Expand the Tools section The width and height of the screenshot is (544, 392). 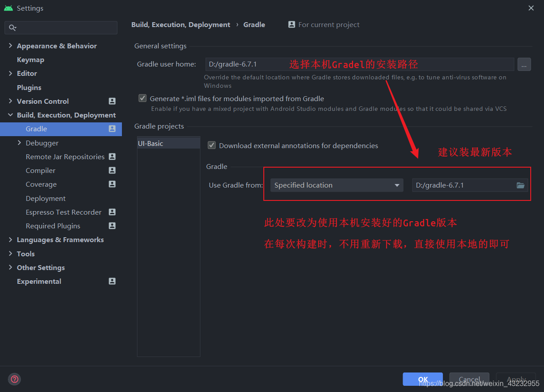point(11,254)
